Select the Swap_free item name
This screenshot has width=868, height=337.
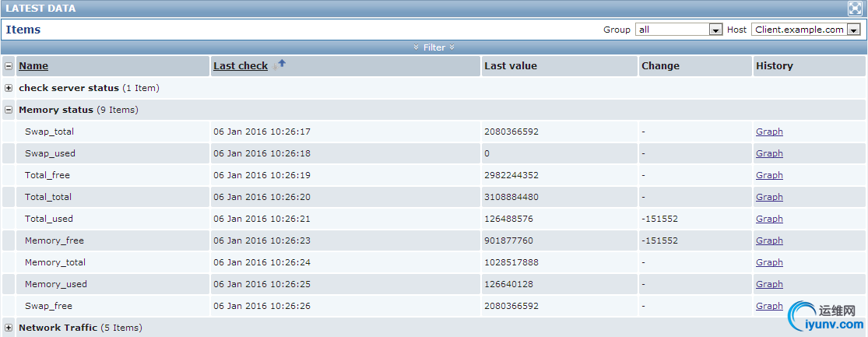pyautogui.click(x=48, y=306)
